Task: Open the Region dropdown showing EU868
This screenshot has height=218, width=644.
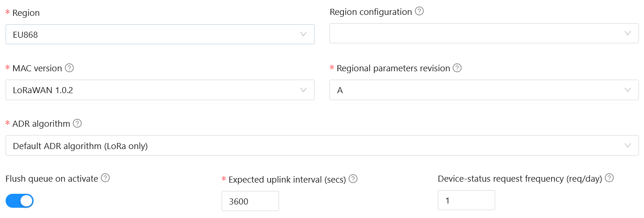Action: tap(160, 34)
